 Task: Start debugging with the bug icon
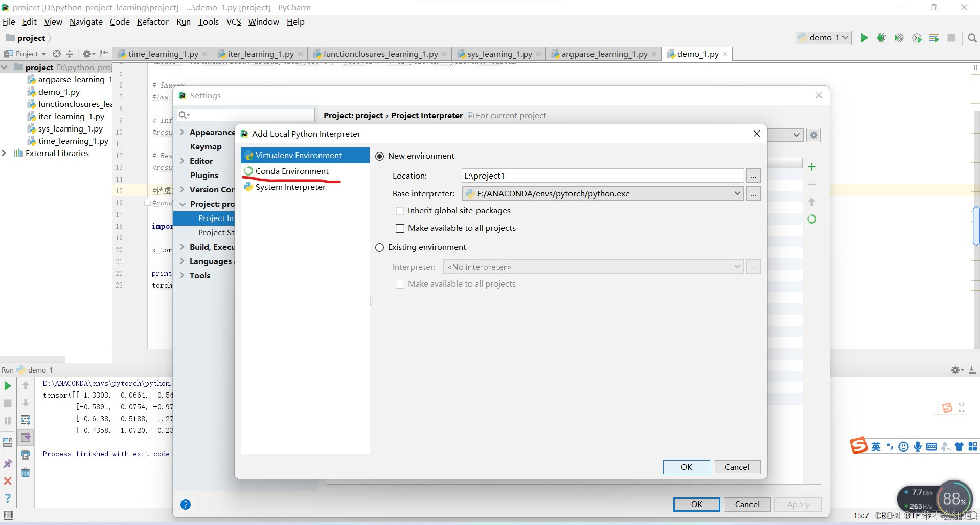tap(881, 38)
